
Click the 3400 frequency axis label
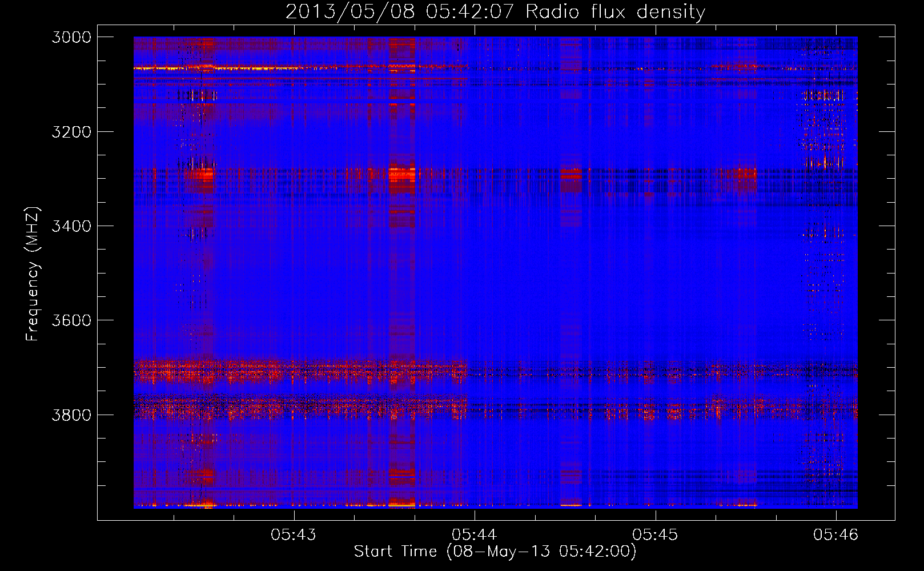pyautogui.click(x=71, y=226)
